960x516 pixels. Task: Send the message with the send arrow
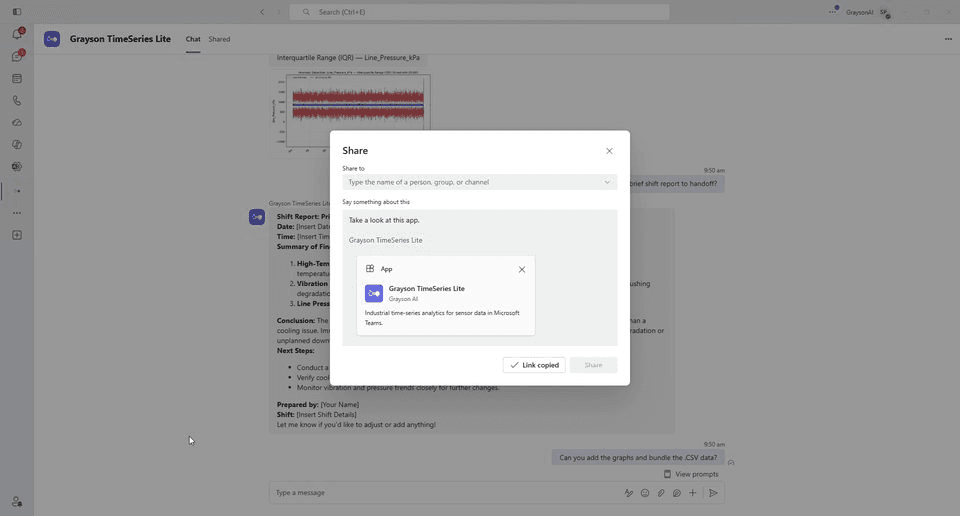click(x=713, y=493)
